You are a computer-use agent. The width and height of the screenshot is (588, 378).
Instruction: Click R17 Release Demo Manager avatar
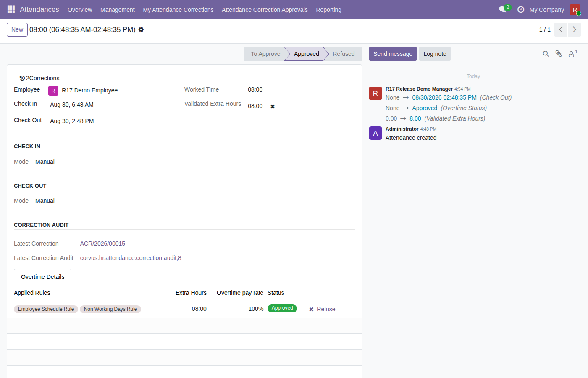375,93
